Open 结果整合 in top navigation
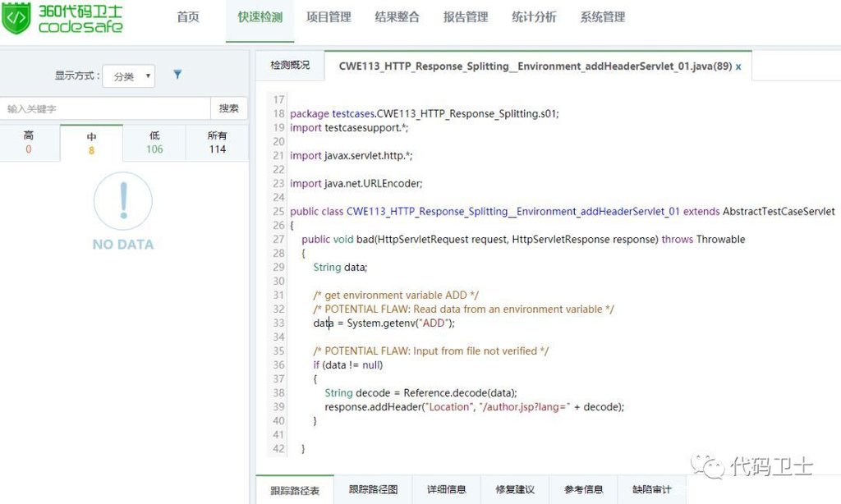 tap(397, 17)
